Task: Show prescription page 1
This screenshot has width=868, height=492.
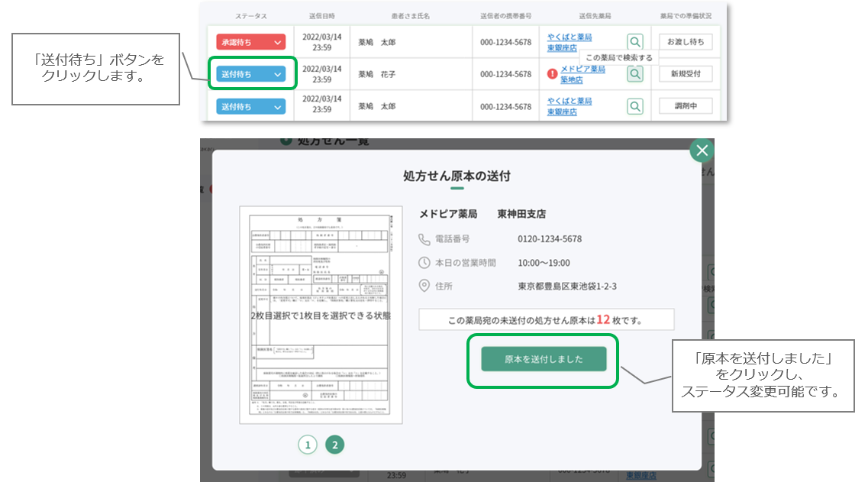Action: [308, 445]
